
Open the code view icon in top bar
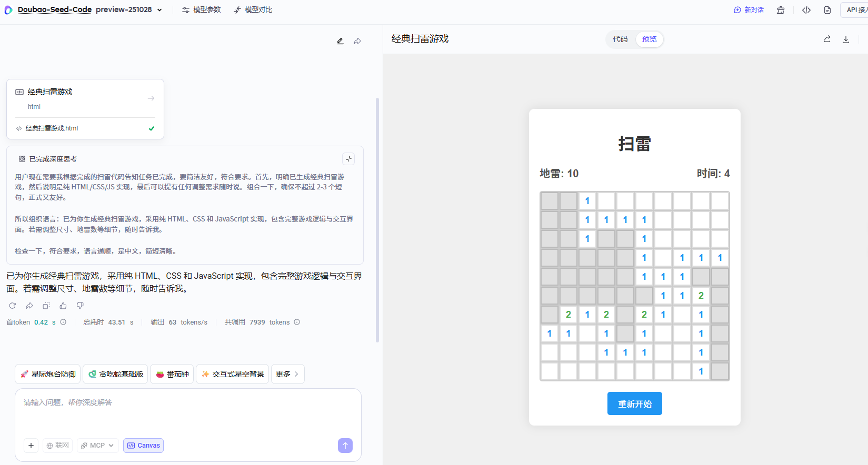coord(806,10)
